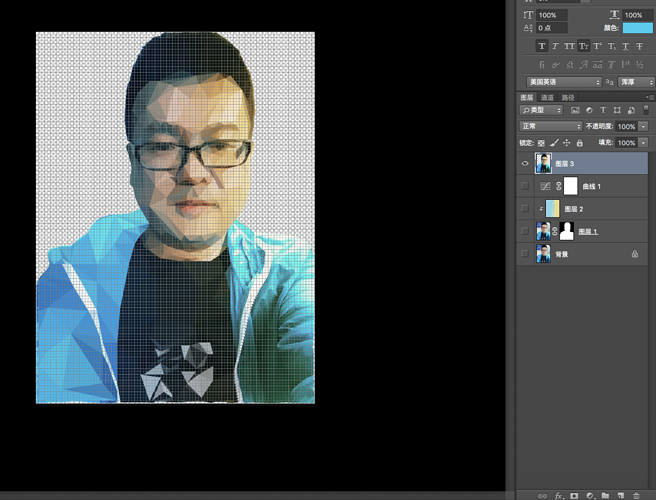
Task: Select the 背景 layer name
Action: 561,254
